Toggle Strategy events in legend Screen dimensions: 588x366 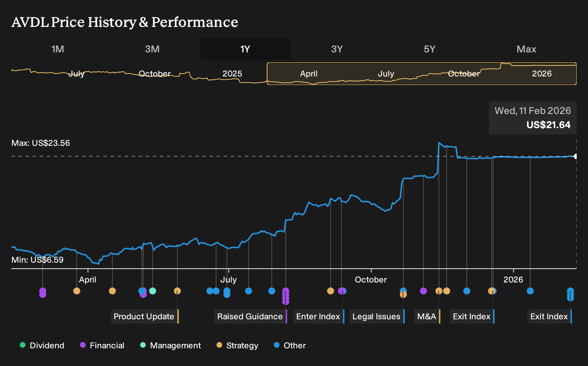click(x=237, y=345)
